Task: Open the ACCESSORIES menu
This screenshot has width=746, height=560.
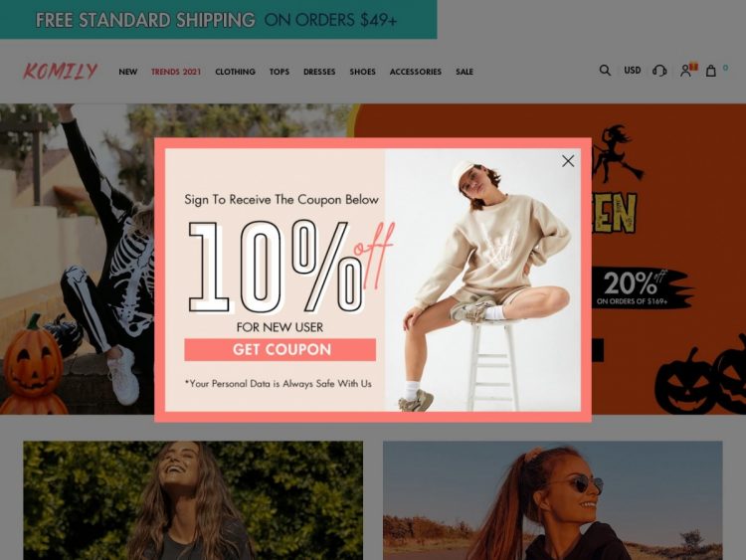Action: (x=416, y=72)
